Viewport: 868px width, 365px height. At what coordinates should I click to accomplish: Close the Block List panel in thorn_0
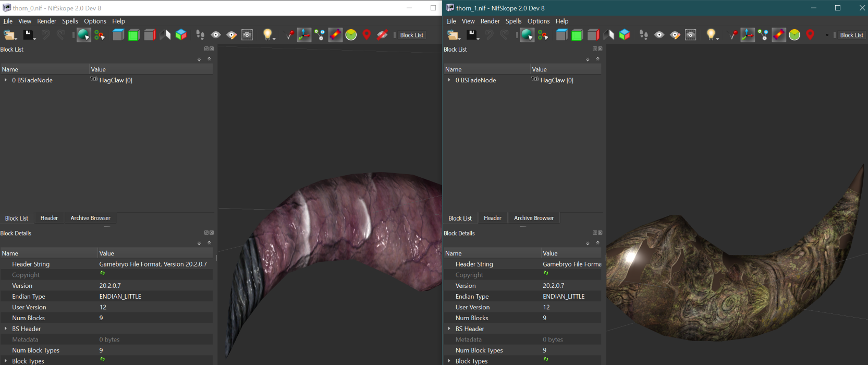212,49
